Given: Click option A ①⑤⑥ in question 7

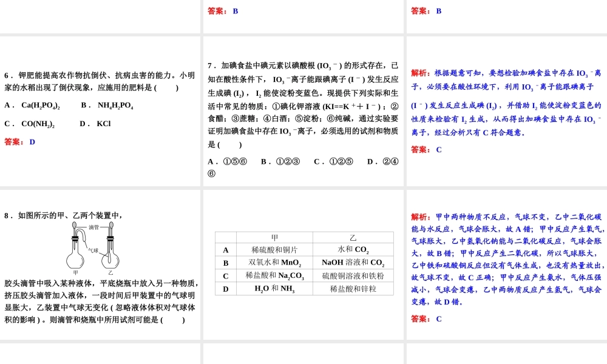Looking at the screenshot, I should pos(227,162).
